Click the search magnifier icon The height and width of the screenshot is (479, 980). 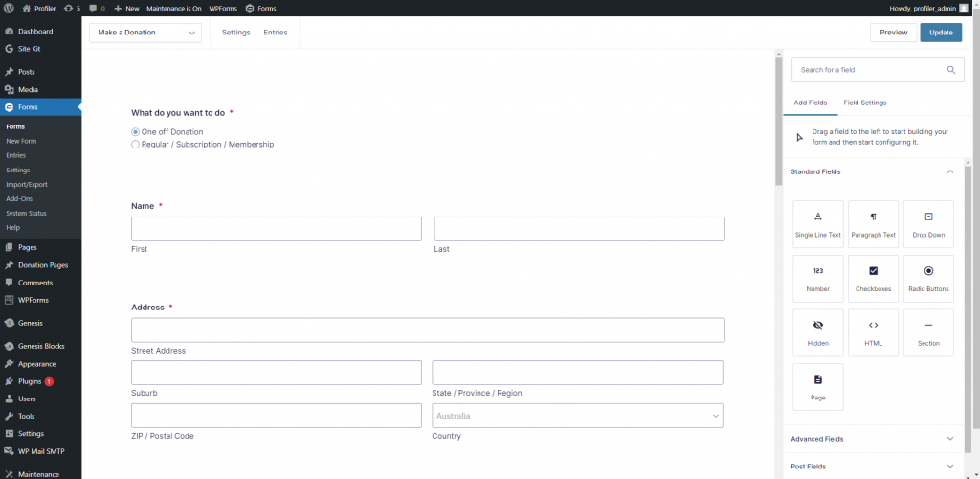[951, 70]
